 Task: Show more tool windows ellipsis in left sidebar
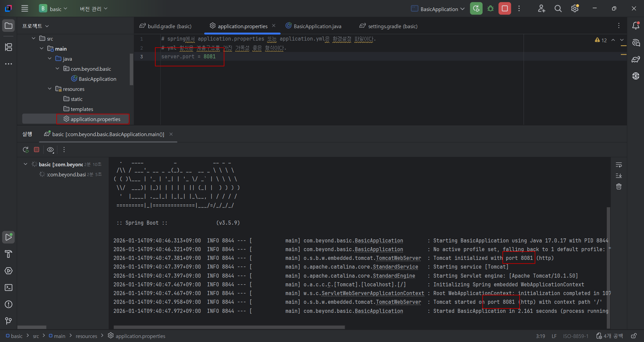click(x=9, y=64)
